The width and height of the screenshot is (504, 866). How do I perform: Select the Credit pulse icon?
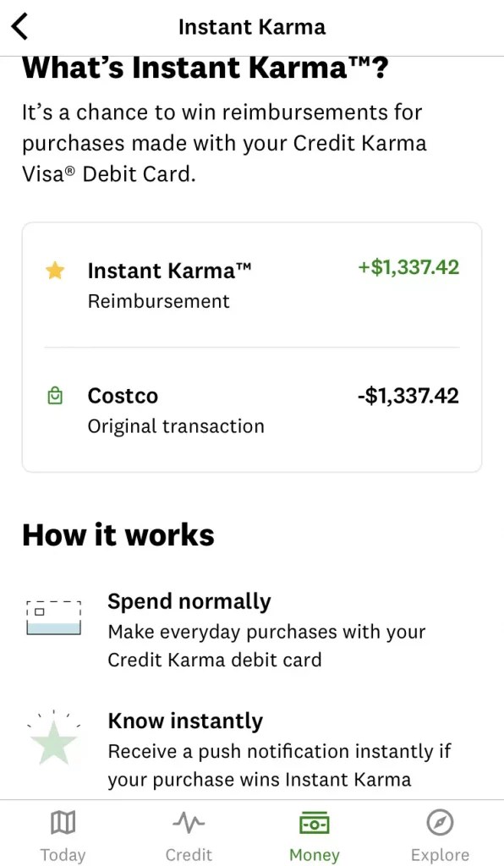point(188,821)
